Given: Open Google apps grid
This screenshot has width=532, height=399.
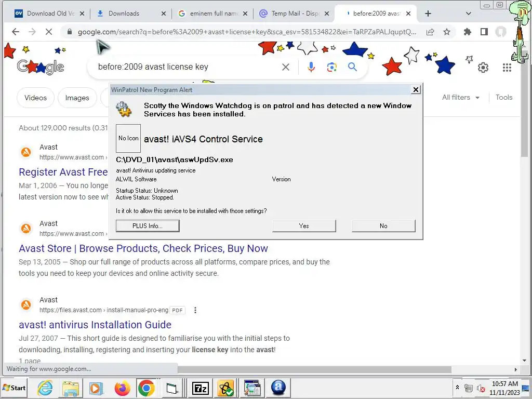Looking at the screenshot, I should [507, 68].
